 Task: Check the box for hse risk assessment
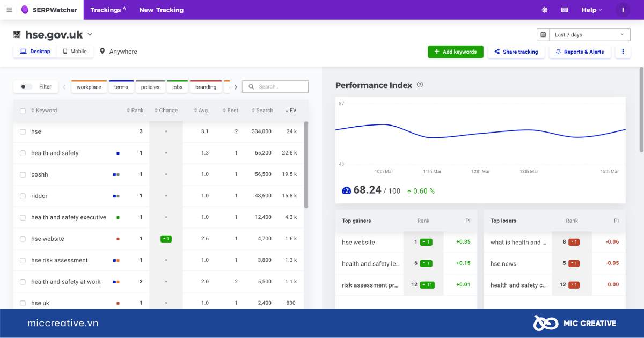(23, 261)
